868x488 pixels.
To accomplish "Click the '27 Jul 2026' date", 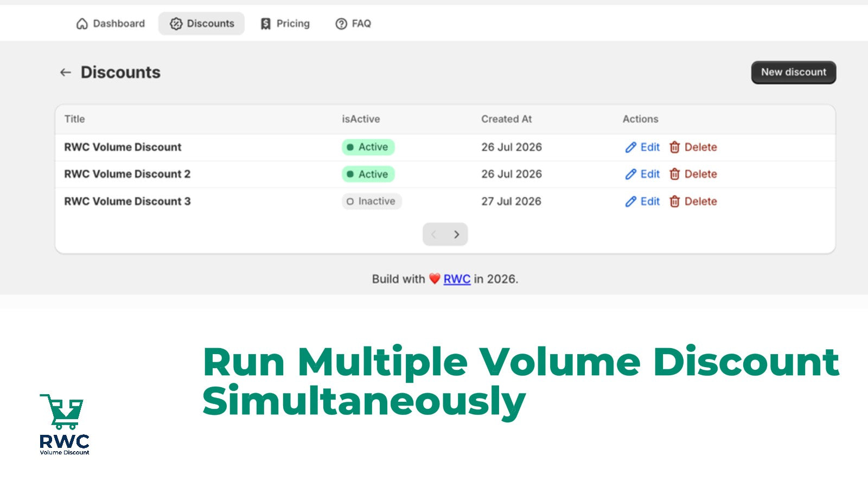I will 511,201.
